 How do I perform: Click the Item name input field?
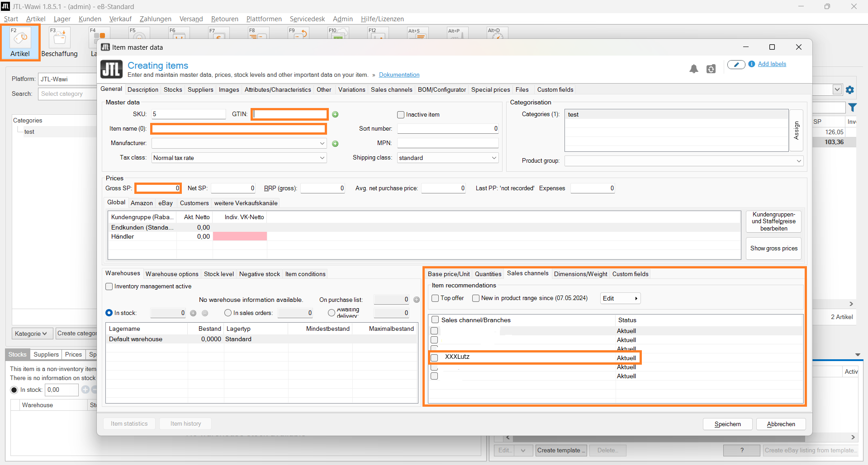[x=238, y=129]
